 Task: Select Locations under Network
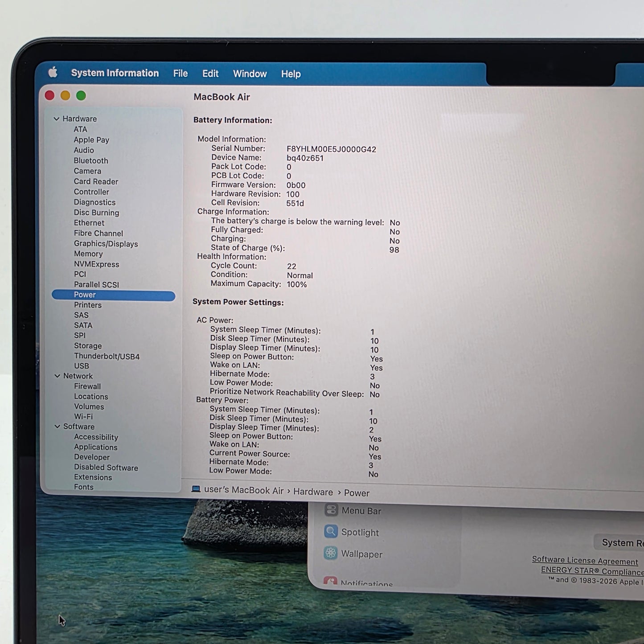coord(91,396)
